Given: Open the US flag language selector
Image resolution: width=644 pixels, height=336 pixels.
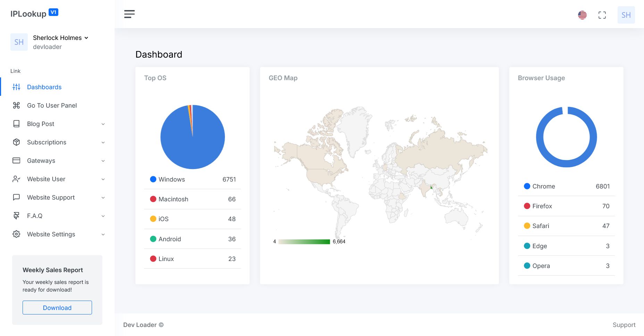Looking at the screenshot, I should (582, 15).
